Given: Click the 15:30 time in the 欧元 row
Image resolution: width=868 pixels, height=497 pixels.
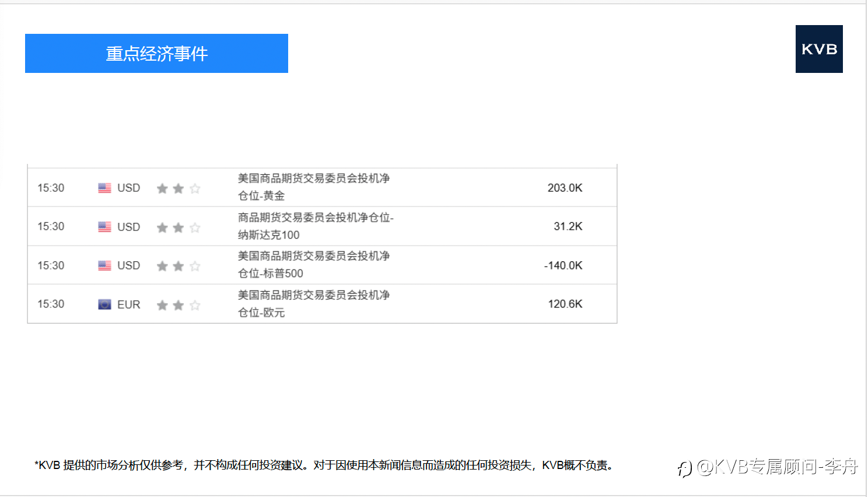Looking at the screenshot, I should [x=51, y=304].
